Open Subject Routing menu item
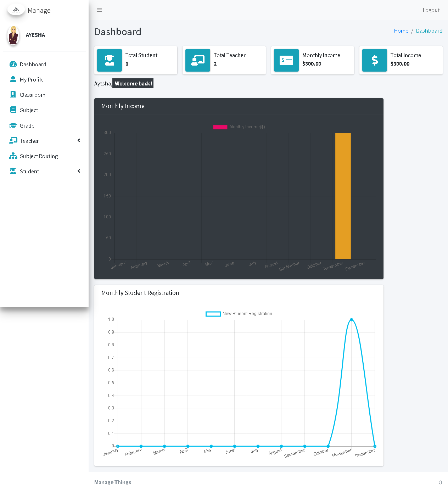The width and height of the screenshot is (448, 492). [44, 156]
